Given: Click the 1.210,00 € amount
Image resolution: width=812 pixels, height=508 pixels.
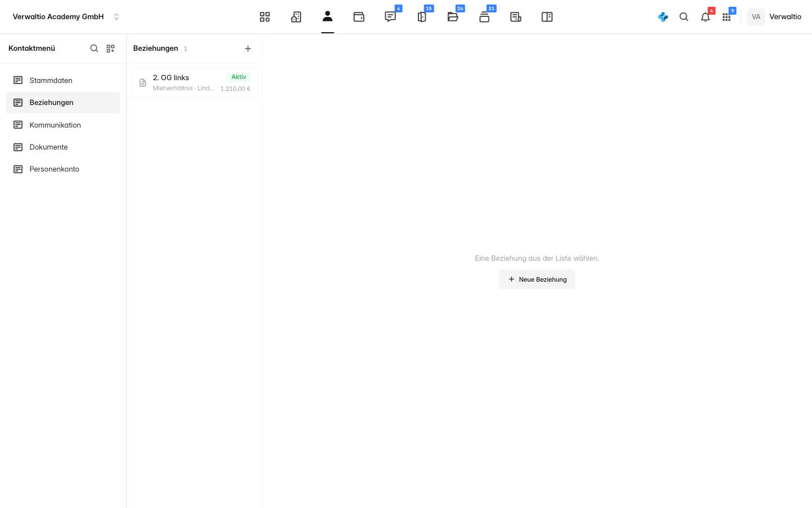Looking at the screenshot, I should pyautogui.click(x=235, y=89).
